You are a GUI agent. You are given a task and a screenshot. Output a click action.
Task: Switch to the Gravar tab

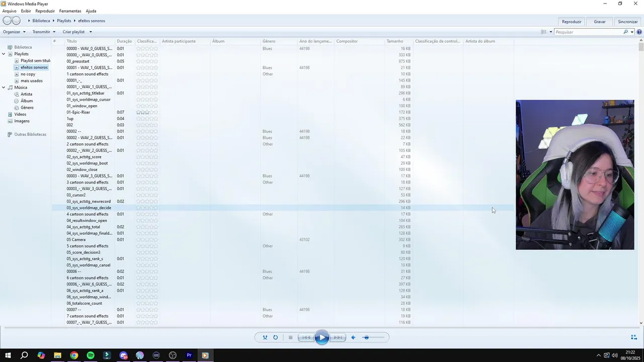[600, 22]
